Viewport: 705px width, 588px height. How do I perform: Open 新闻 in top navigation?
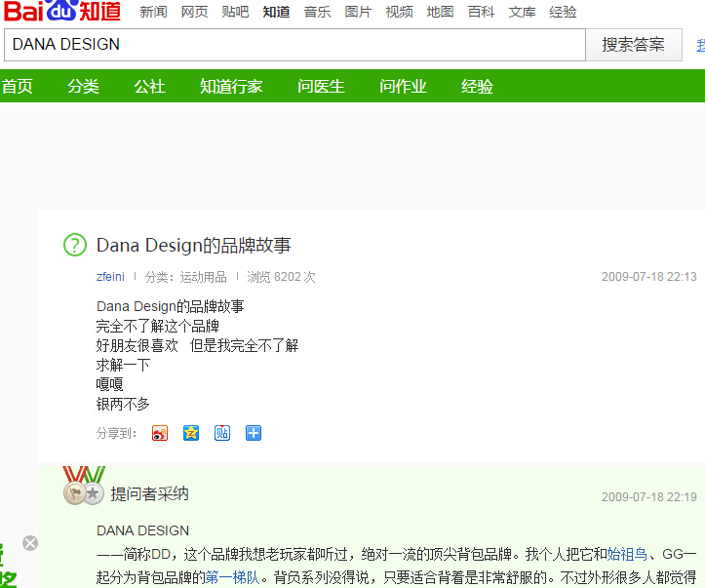tap(153, 12)
